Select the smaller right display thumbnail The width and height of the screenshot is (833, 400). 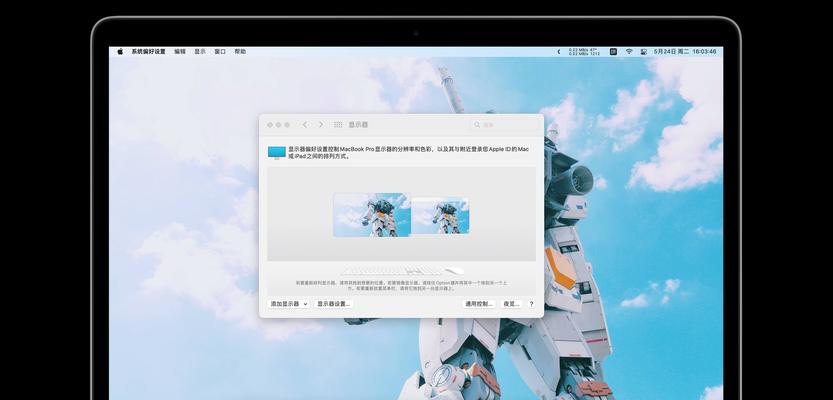440,216
